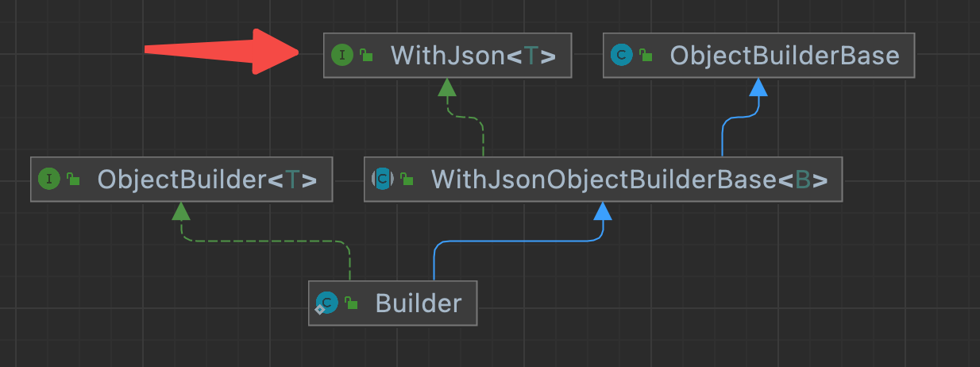Click the class icon on the ObjectBuilderBase node
The width and height of the screenshot is (980, 367).
(622, 55)
